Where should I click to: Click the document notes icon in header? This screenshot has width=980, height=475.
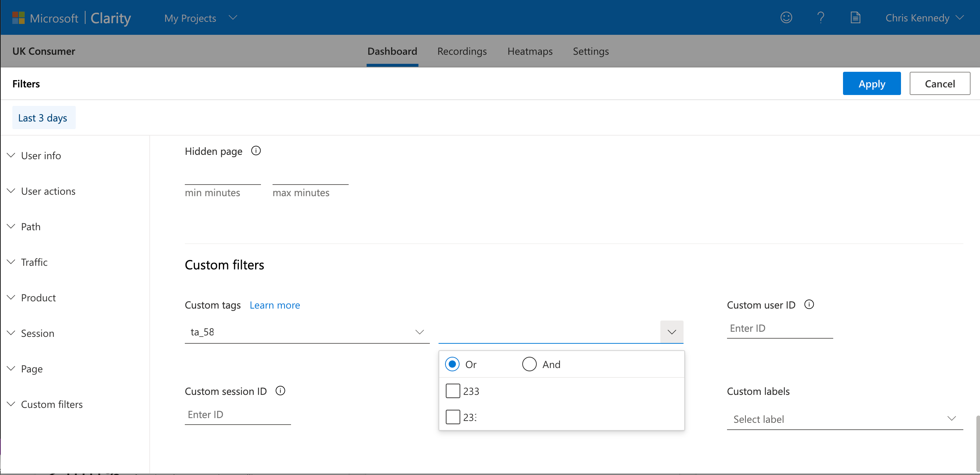[x=855, y=17]
